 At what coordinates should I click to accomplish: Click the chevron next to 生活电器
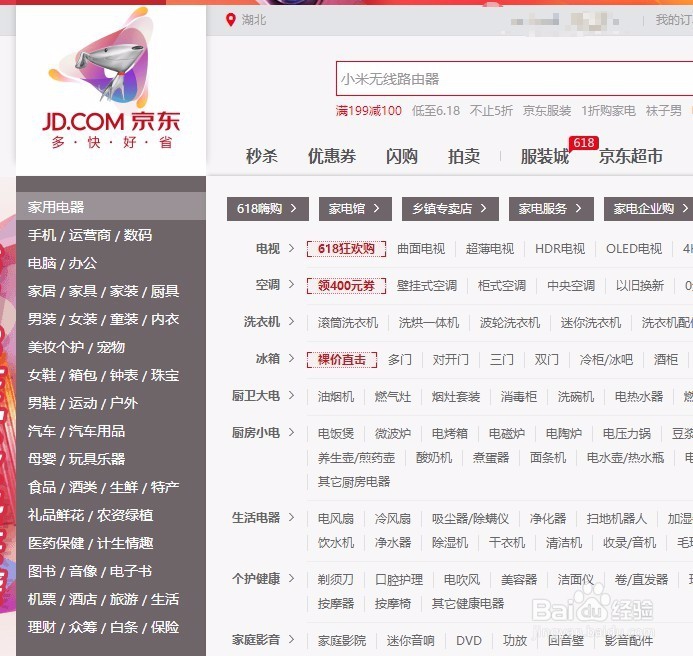291,518
